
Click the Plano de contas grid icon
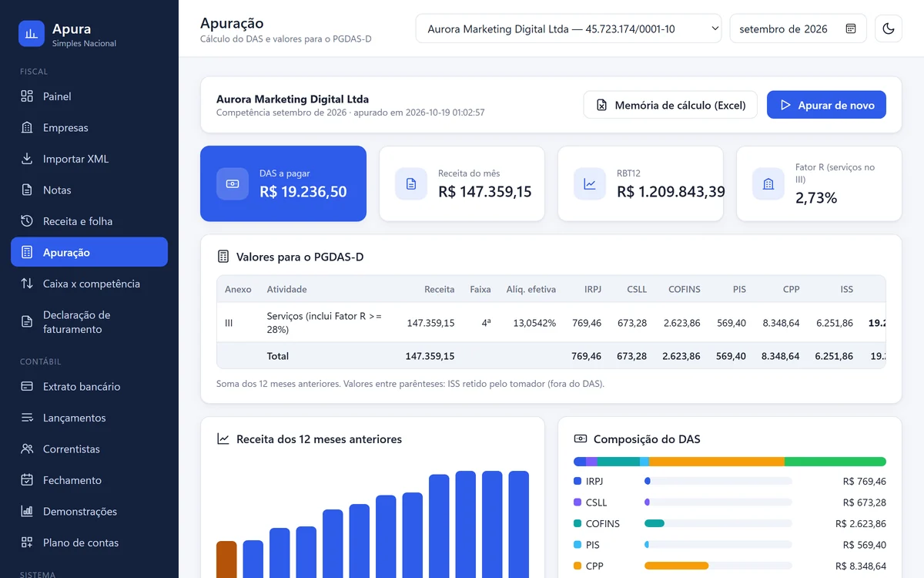point(27,543)
